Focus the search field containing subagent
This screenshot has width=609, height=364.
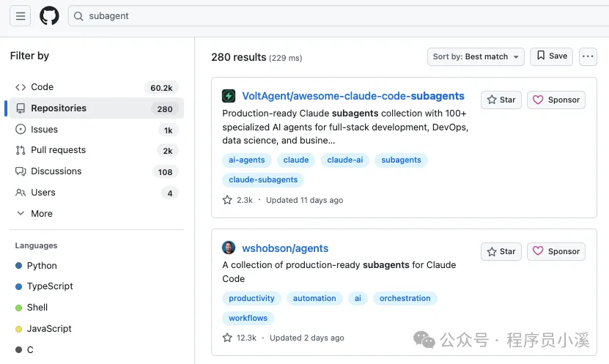tap(339, 16)
